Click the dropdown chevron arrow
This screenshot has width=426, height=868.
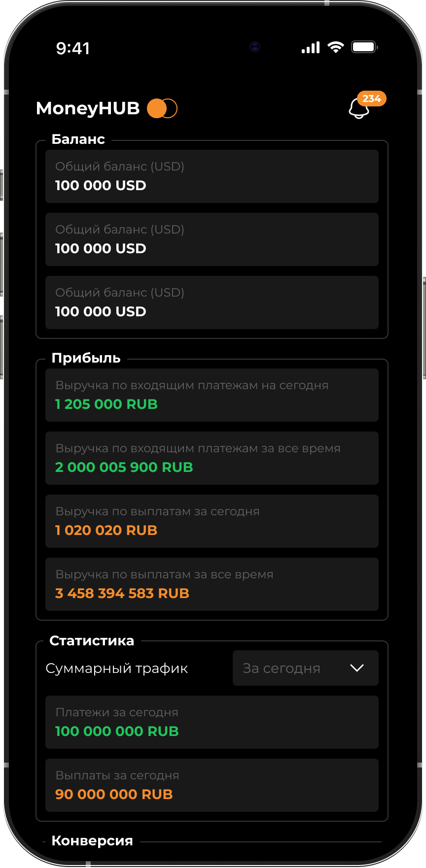(x=356, y=668)
